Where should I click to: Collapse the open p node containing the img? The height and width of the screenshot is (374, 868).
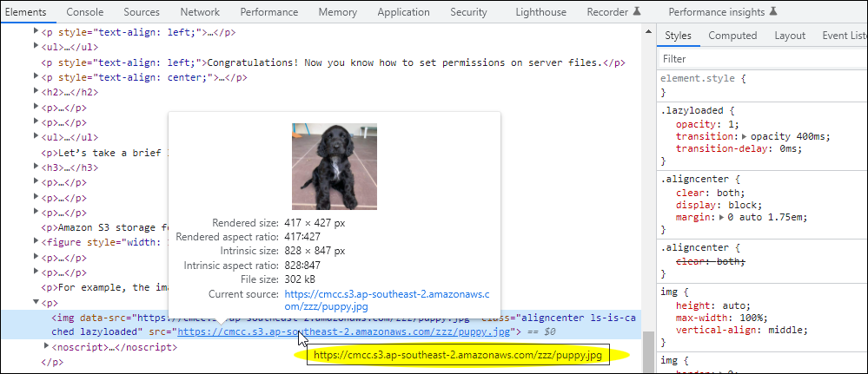coord(36,302)
